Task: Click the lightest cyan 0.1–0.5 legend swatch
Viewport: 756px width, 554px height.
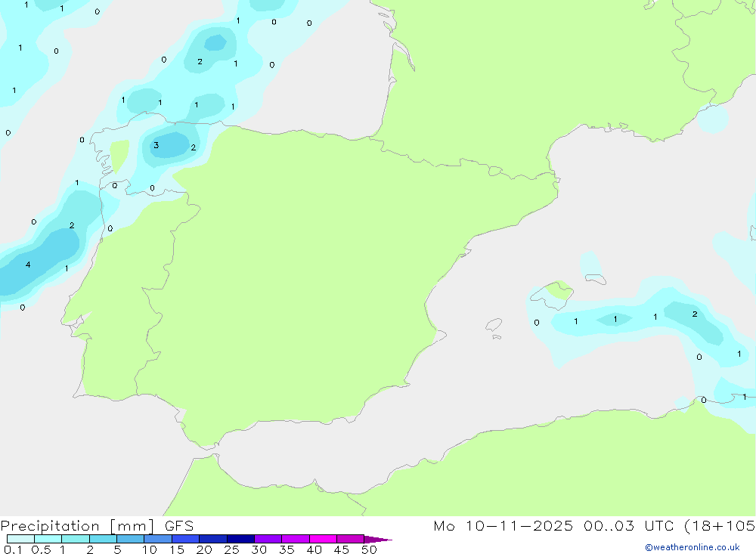Action: [x=20, y=539]
